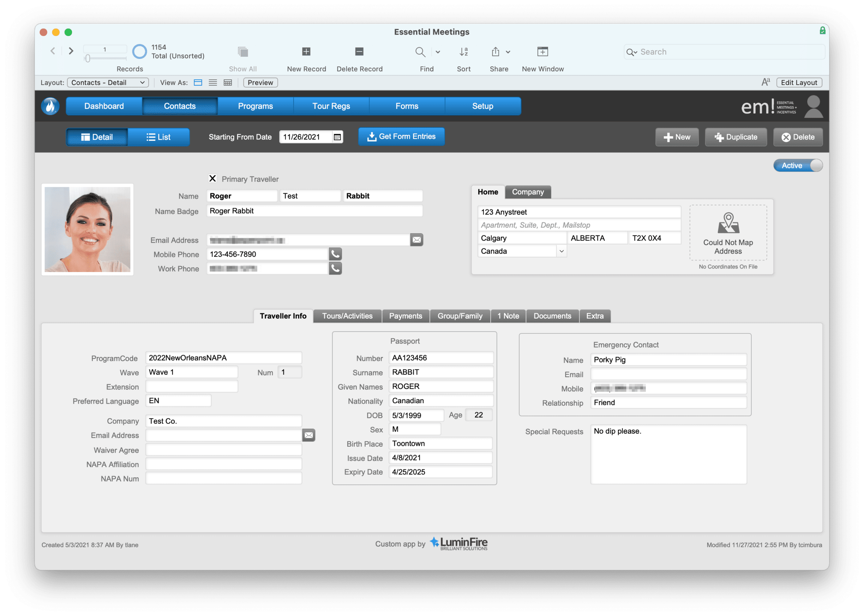Image resolution: width=864 pixels, height=616 pixels.
Task: Click the Emergency Contact Name field
Action: click(x=668, y=360)
